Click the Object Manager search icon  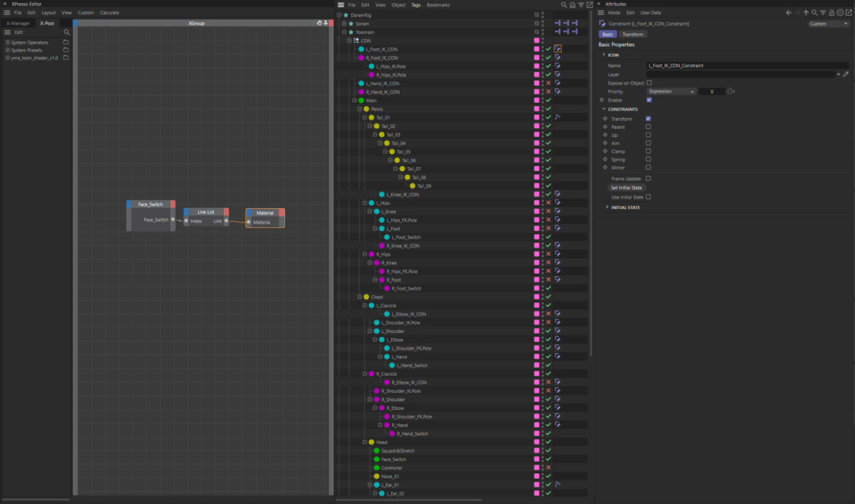click(x=564, y=5)
